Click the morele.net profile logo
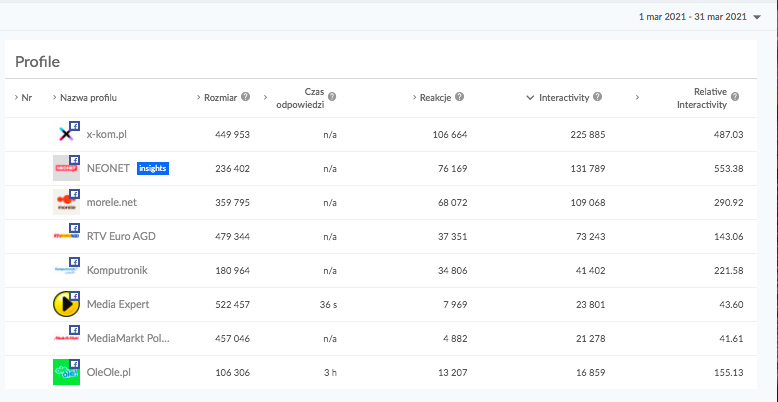Image resolution: width=778 pixels, height=402 pixels. [66, 202]
